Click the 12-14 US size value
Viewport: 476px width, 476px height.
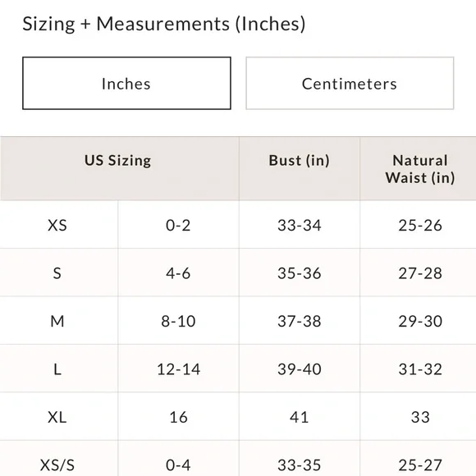[178, 368]
